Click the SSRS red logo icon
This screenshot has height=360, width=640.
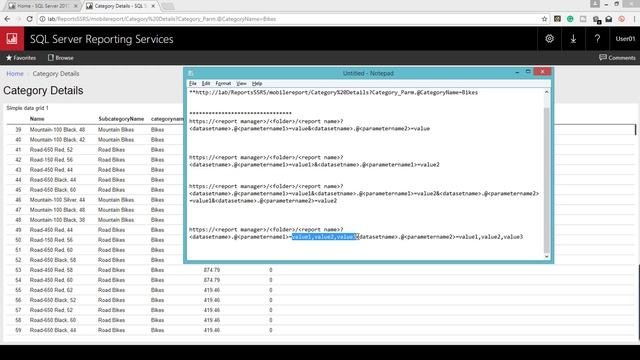coord(12,39)
